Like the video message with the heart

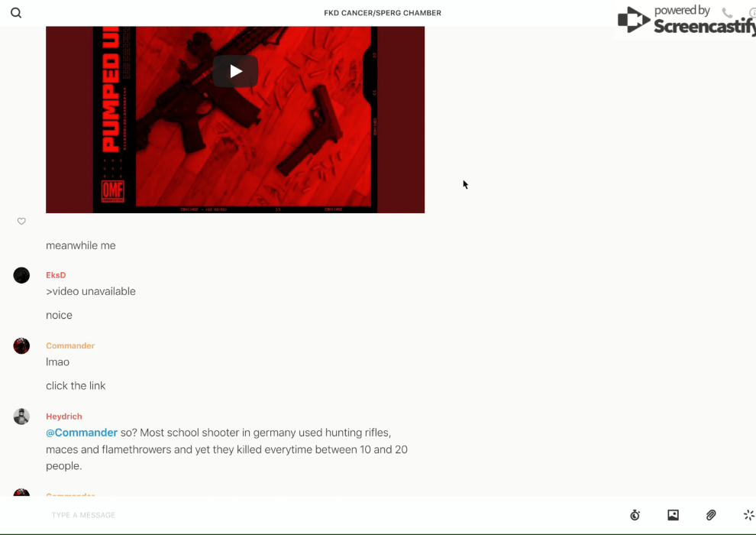point(21,222)
